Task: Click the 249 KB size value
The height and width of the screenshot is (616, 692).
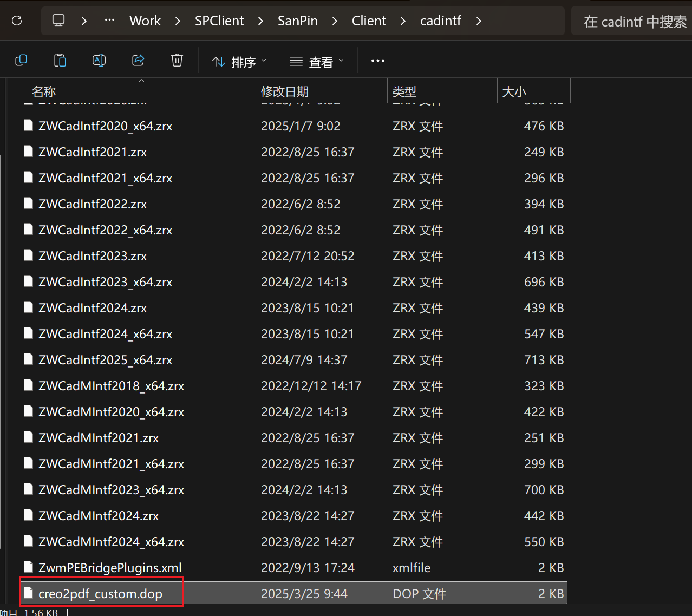Action: (x=544, y=152)
